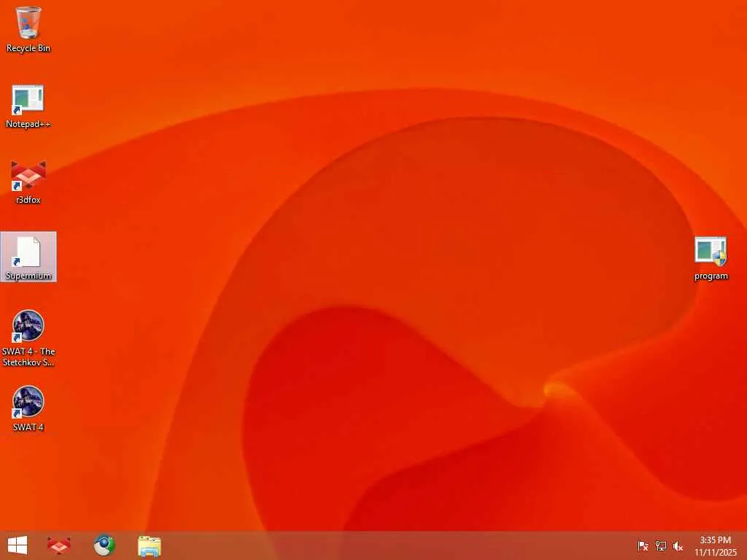Open the blue globe browser in taskbar
The width and height of the screenshot is (747, 560).
point(104,545)
